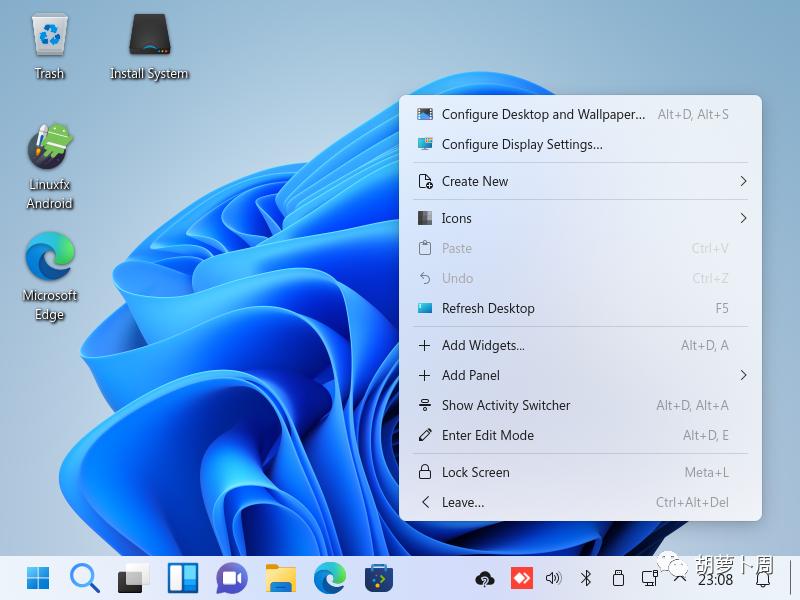Click the Search icon in the taskbar
The image size is (800, 600).
coord(84,578)
